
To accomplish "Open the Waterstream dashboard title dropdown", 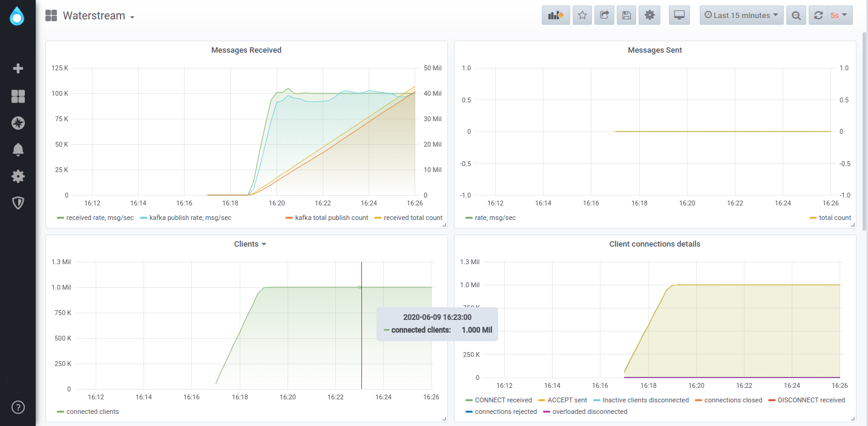I will 98,16.
